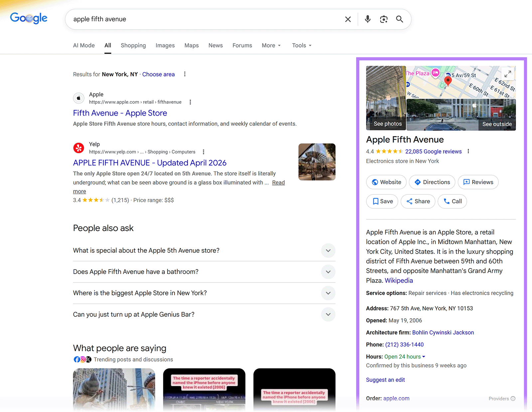This screenshot has height=412, width=532.
Task: Switch to the Images tab
Action: [x=165, y=45]
